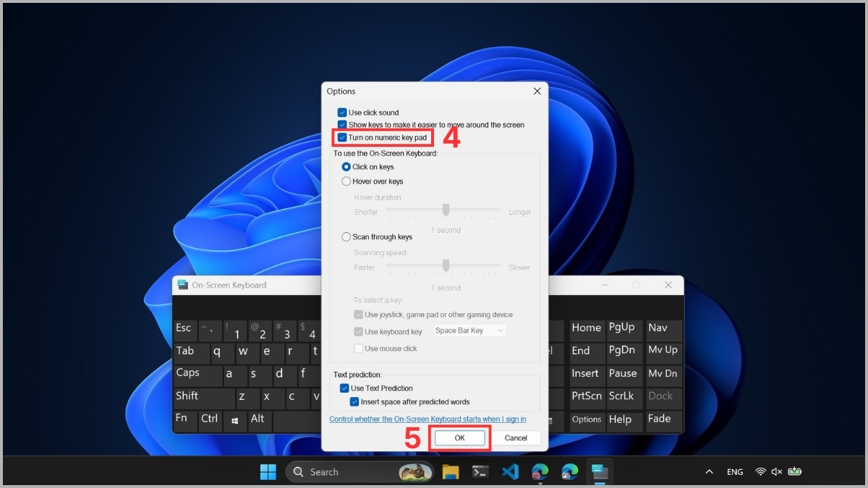Toggle the Use click sound checkbox

coord(342,113)
